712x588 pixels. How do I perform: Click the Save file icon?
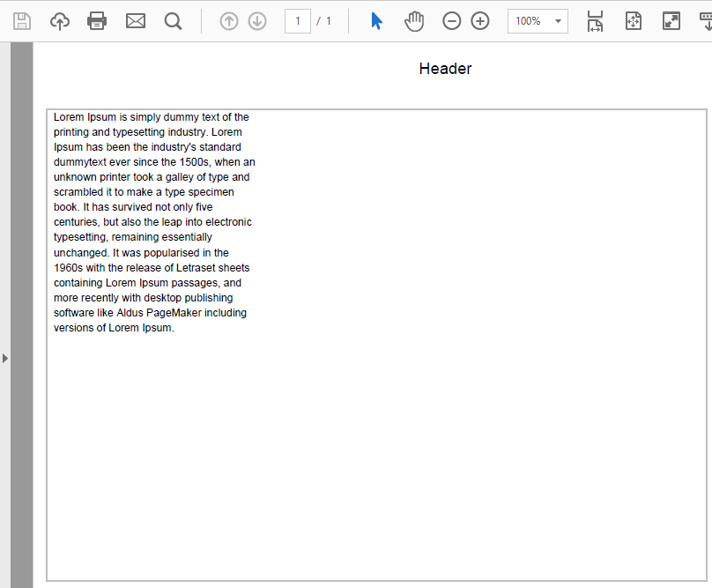click(22, 21)
